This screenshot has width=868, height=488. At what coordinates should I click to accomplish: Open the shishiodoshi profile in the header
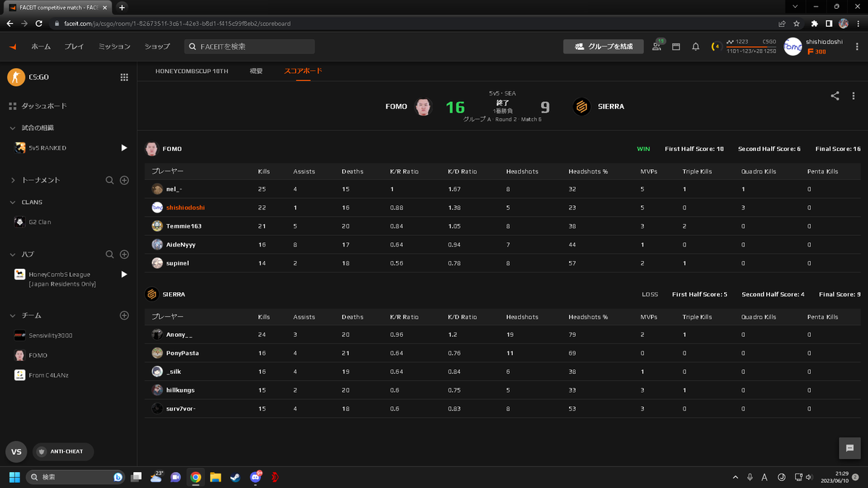824,42
